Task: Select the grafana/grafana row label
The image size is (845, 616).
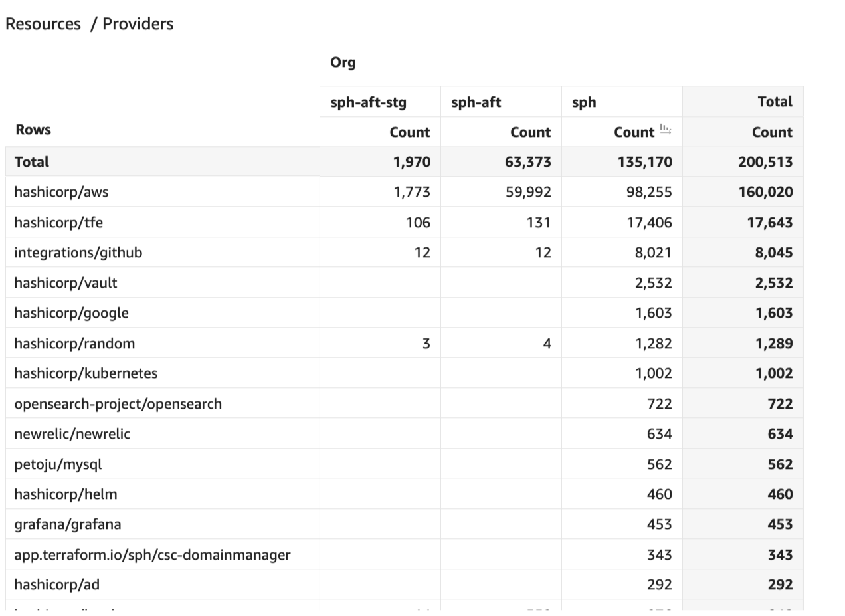Action: tap(68, 524)
